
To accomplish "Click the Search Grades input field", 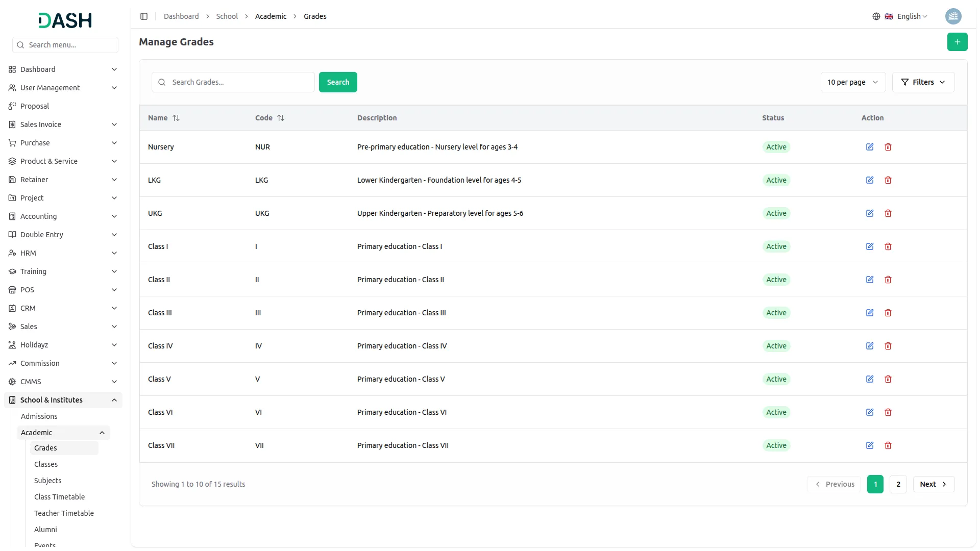I will (233, 82).
